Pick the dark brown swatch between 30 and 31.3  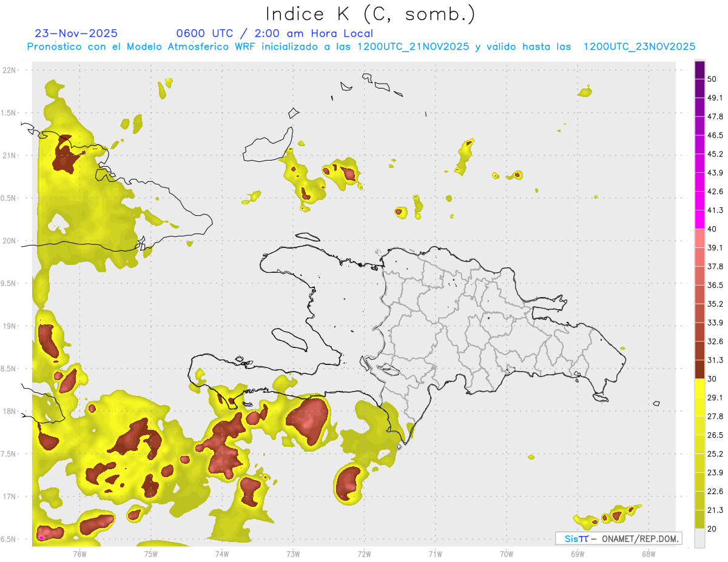pyautogui.click(x=699, y=370)
